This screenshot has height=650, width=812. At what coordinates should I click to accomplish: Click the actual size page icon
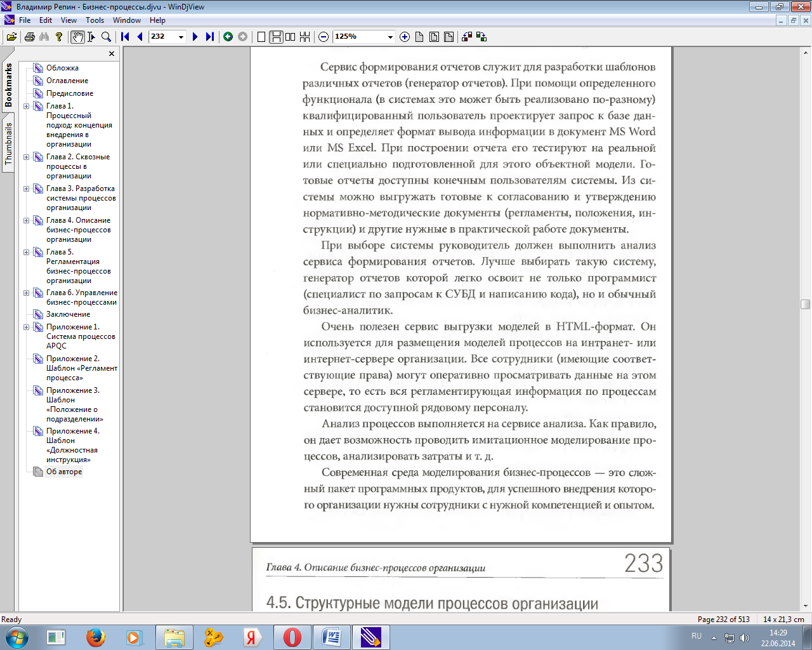tap(419, 37)
